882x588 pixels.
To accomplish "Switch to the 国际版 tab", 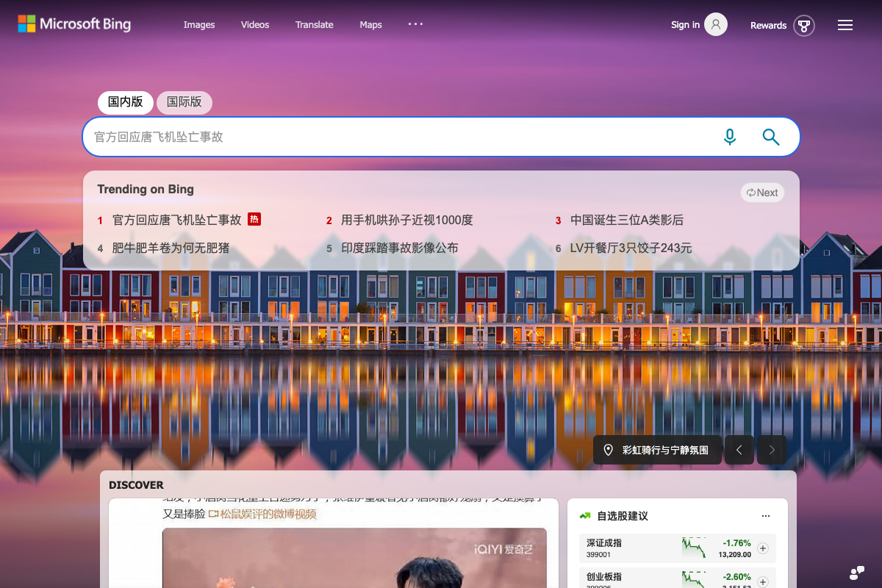I will click(184, 102).
